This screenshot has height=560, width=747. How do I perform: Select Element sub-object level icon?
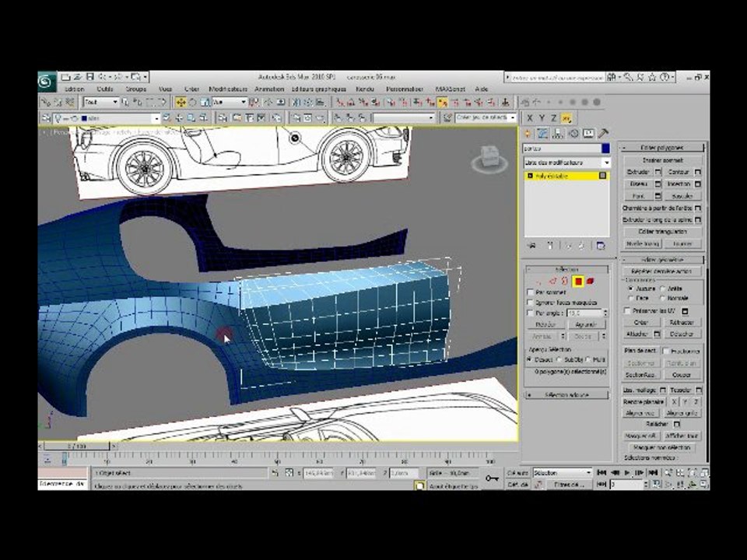[x=591, y=282]
